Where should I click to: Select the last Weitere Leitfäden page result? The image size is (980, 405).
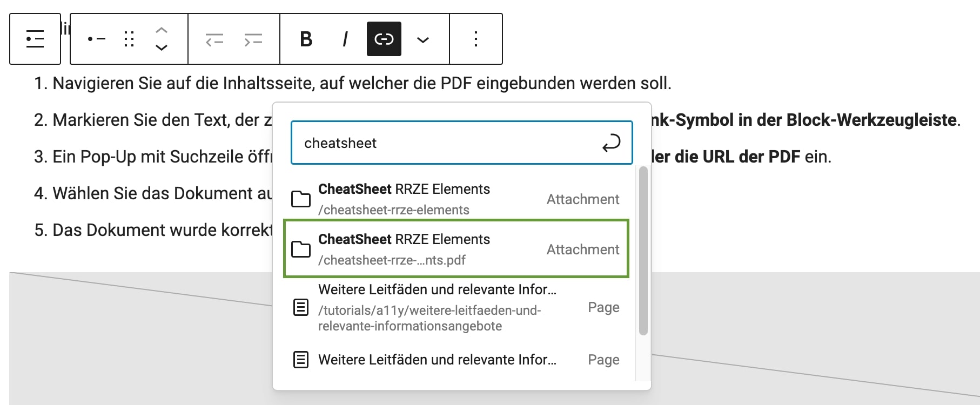(456, 360)
